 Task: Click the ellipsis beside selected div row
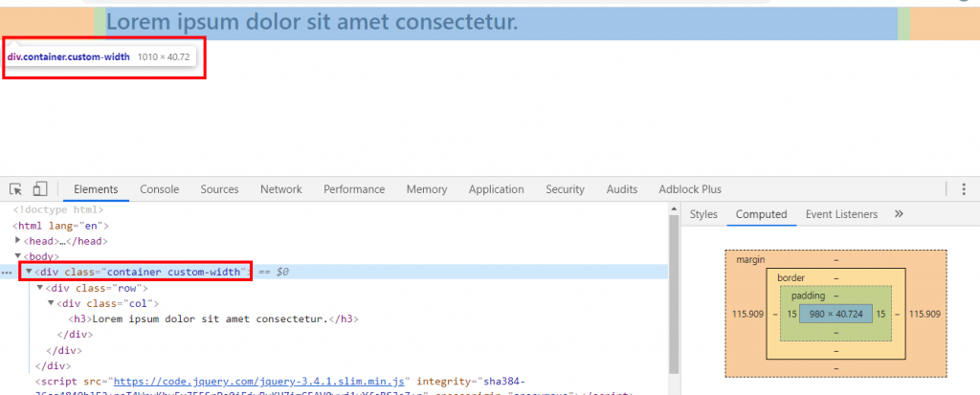(7, 273)
